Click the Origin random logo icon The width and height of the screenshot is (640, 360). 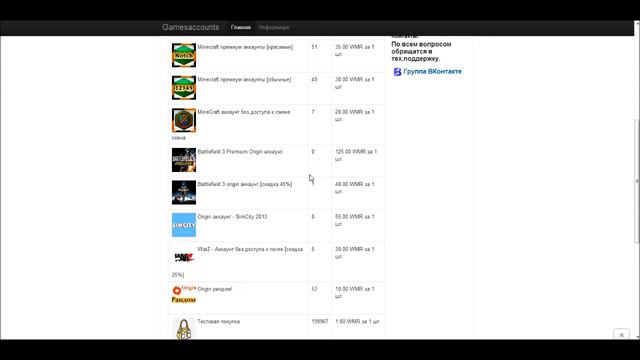pyautogui.click(x=184, y=294)
